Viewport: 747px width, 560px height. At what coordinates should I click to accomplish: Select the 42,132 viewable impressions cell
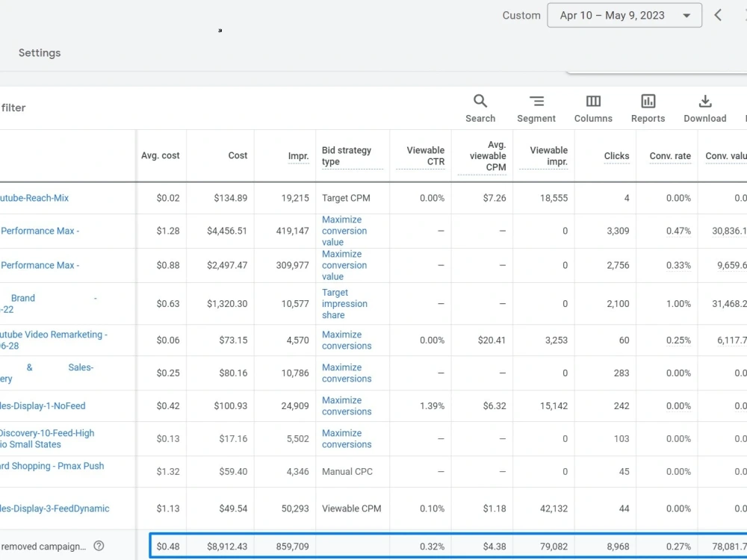[554, 508]
